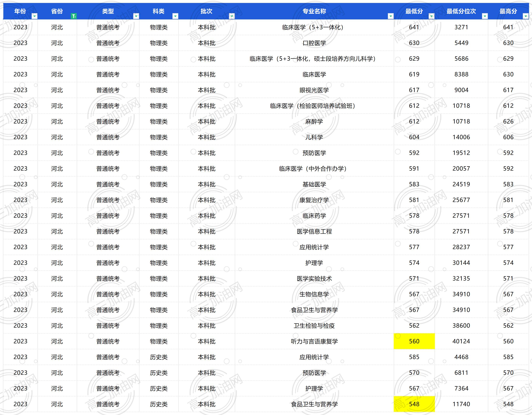
Task: Expand the 最低分位次 column filter arrow
Action: (x=485, y=16)
